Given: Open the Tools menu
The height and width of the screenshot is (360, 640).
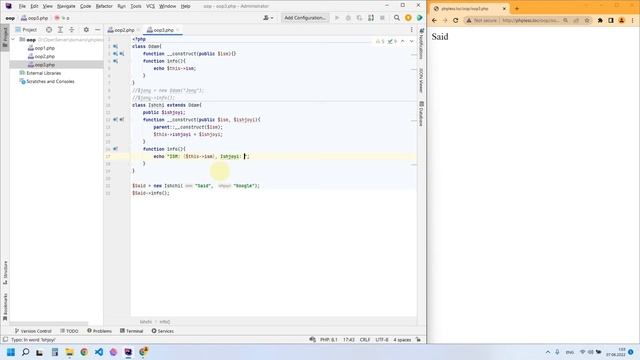Looking at the screenshot, I should click(136, 6).
